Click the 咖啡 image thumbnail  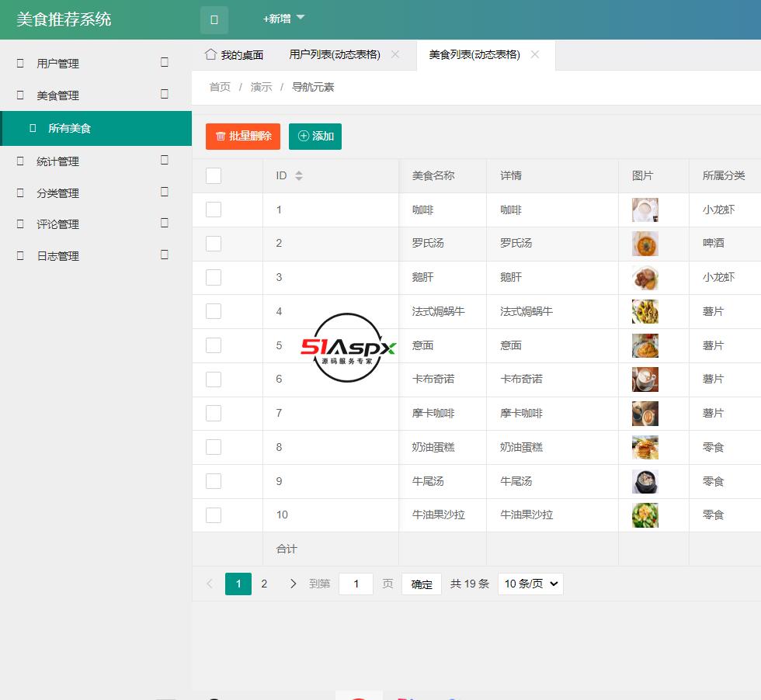(x=645, y=210)
